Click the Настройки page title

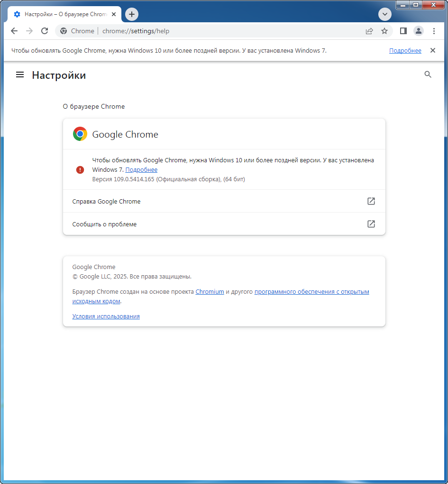pos(59,75)
